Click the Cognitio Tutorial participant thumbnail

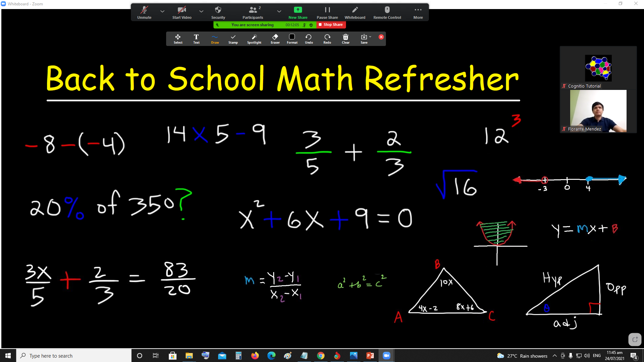point(598,68)
